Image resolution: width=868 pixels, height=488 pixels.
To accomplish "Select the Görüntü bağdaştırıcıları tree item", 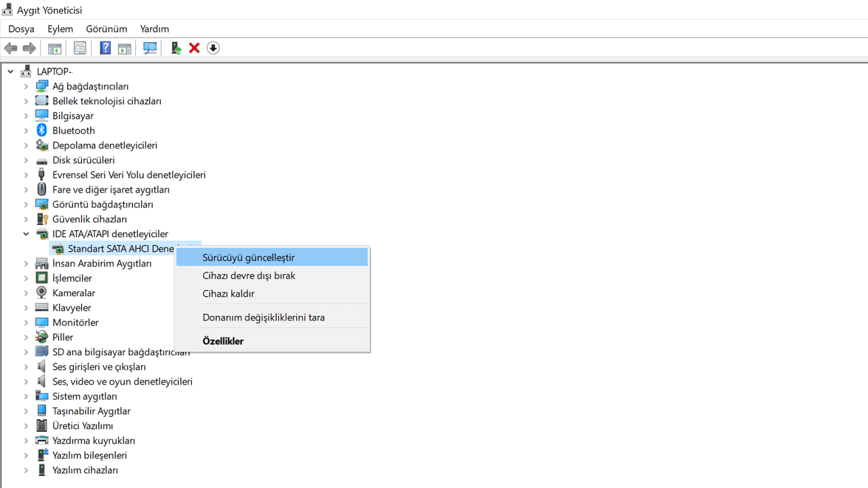I will click(x=102, y=204).
